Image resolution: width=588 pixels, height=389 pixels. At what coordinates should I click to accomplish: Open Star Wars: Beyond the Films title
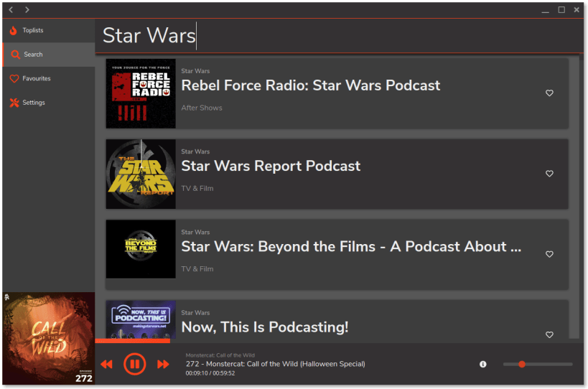pos(351,247)
